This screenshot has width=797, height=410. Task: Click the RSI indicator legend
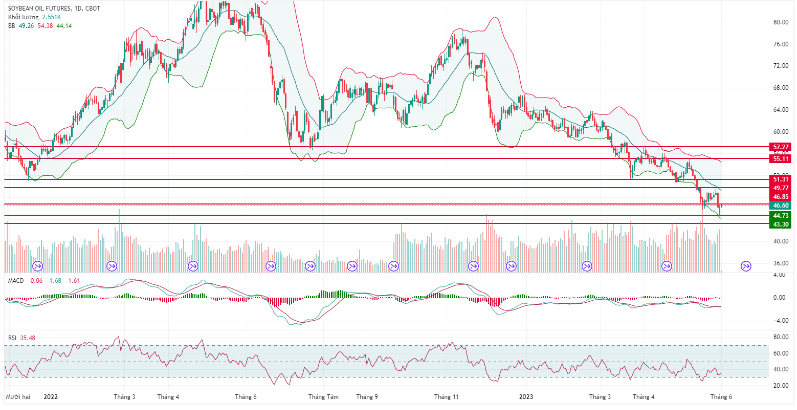pyautogui.click(x=12, y=337)
